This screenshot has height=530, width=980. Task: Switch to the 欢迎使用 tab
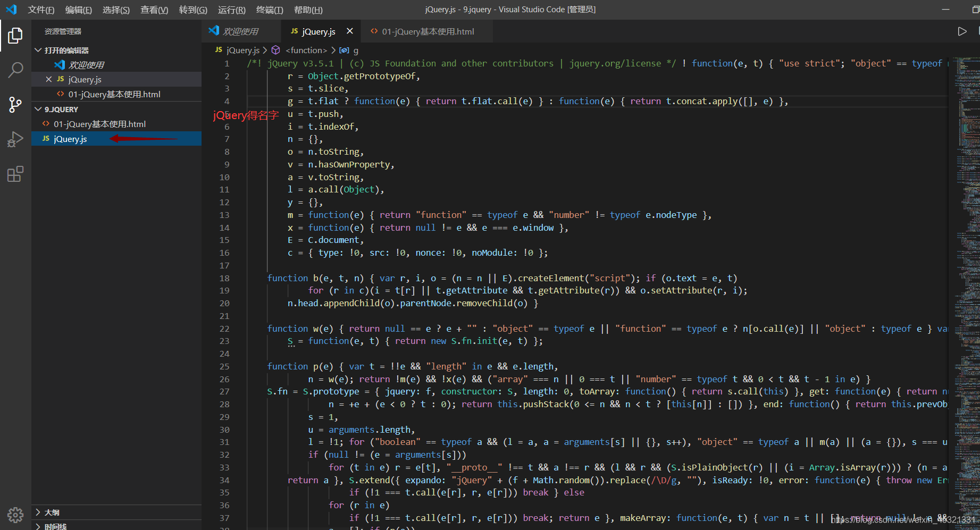[x=241, y=31]
